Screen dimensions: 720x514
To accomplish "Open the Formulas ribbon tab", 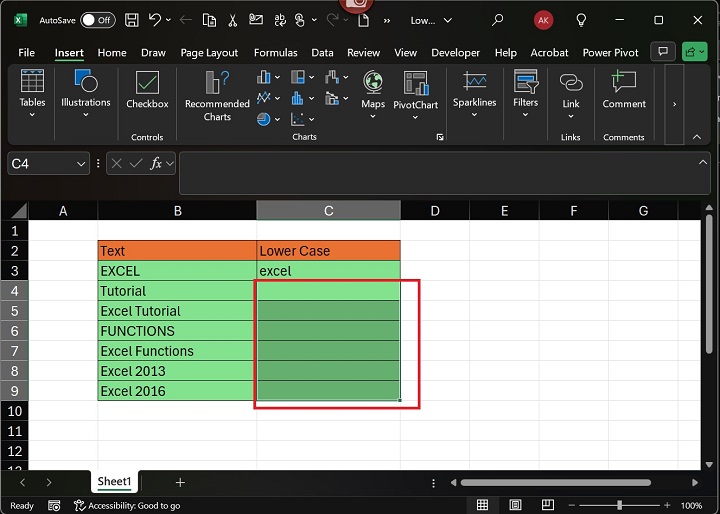I will [x=275, y=53].
